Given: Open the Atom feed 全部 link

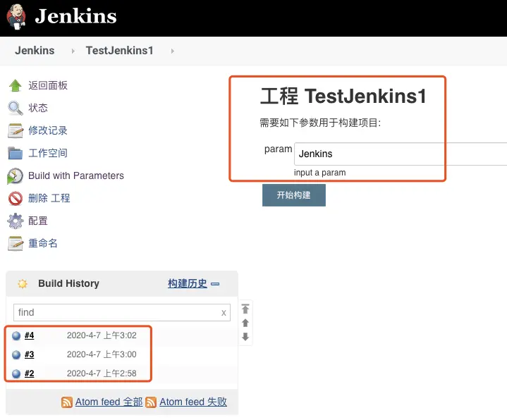Looking at the screenshot, I should (x=109, y=402).
